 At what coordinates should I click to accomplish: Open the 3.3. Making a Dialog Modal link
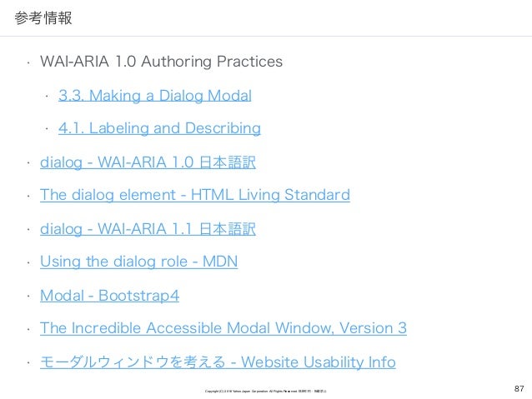point(155,96)
